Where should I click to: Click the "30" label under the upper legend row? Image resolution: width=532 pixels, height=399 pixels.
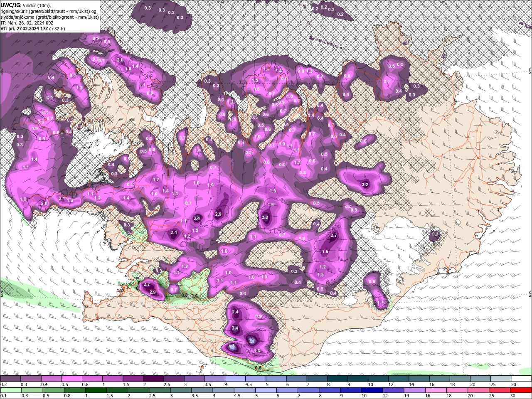click(x=513, y=384)
